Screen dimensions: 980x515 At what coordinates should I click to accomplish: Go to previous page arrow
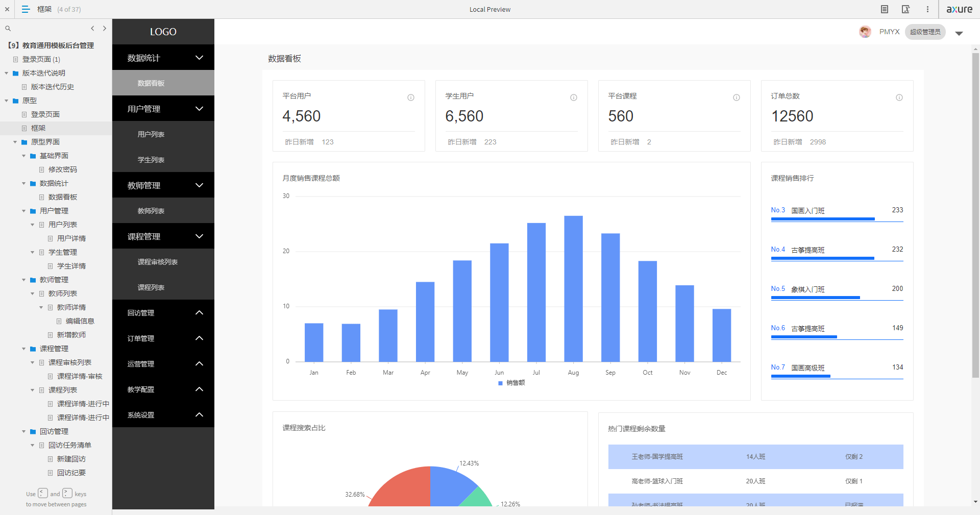[92, 29]
